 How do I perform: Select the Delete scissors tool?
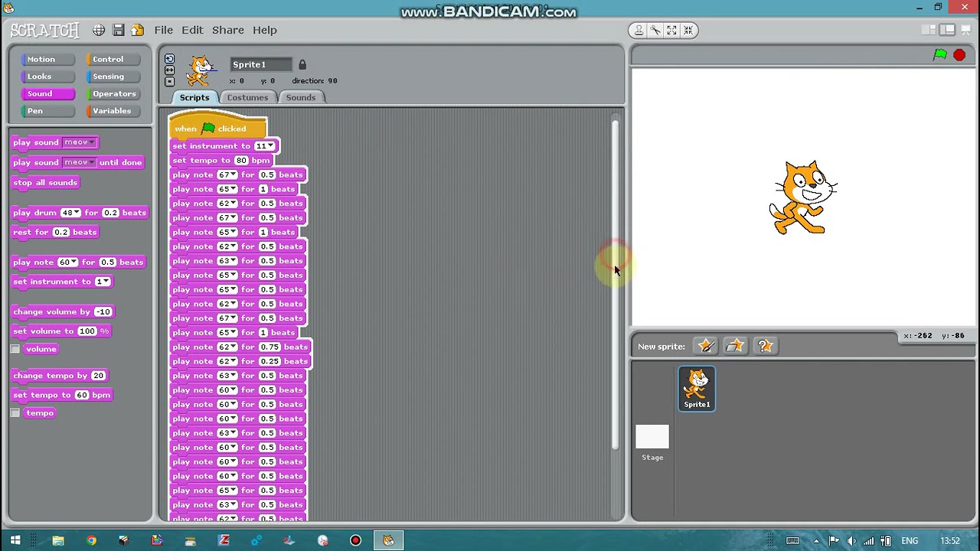click(655, 30)
